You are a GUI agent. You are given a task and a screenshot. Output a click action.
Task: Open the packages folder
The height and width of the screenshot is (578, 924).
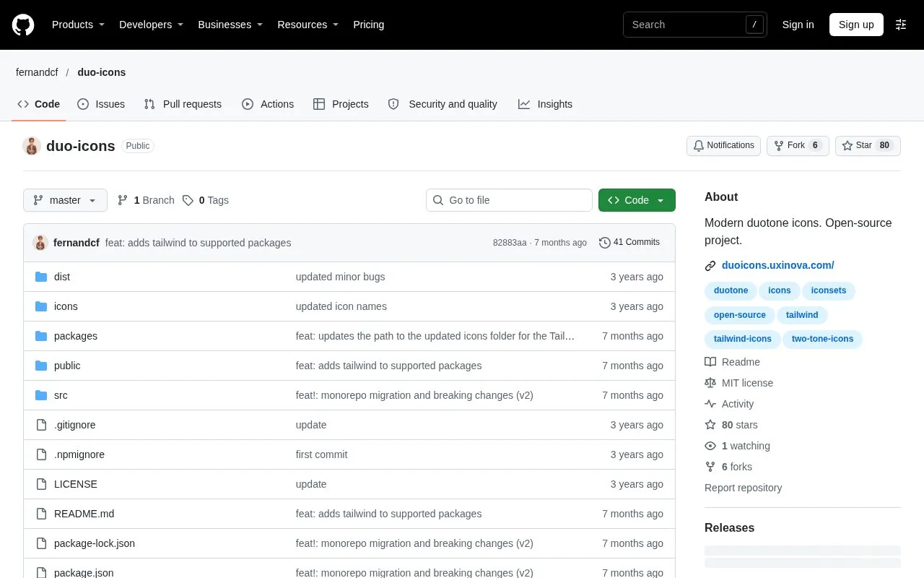(76, 336)
